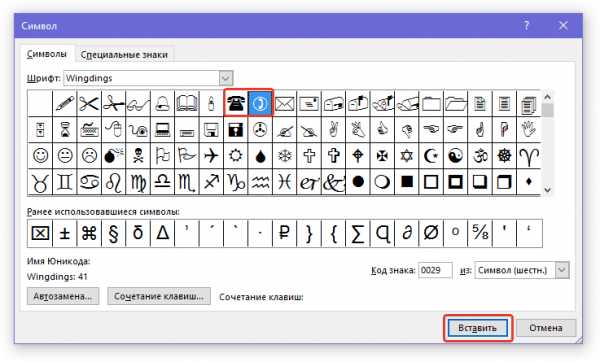This screenshot has width=600, height=362.
Task: Select the crossed box recent symbol
Action: 40,233
